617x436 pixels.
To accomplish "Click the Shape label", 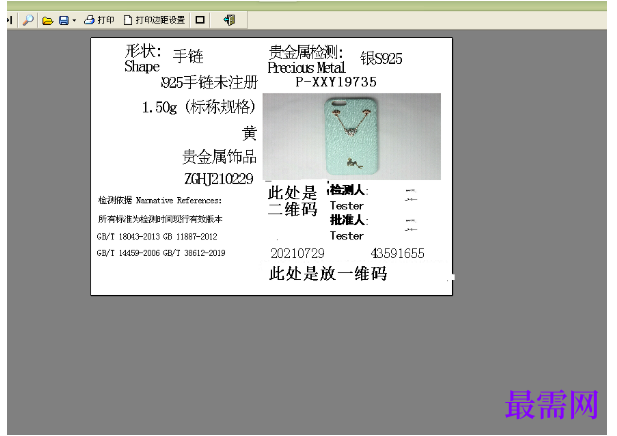I will (142, 67).
